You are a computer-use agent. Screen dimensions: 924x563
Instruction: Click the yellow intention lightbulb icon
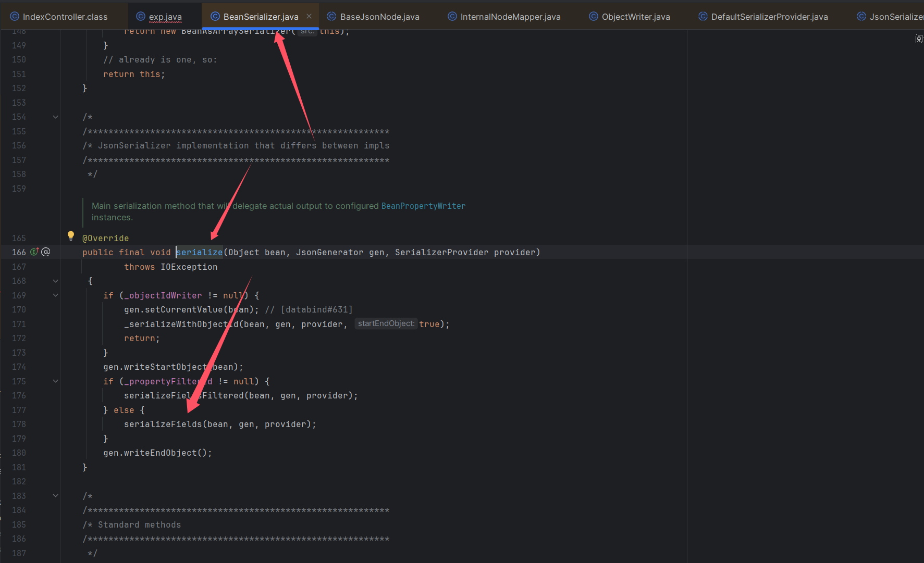[71, 236]
